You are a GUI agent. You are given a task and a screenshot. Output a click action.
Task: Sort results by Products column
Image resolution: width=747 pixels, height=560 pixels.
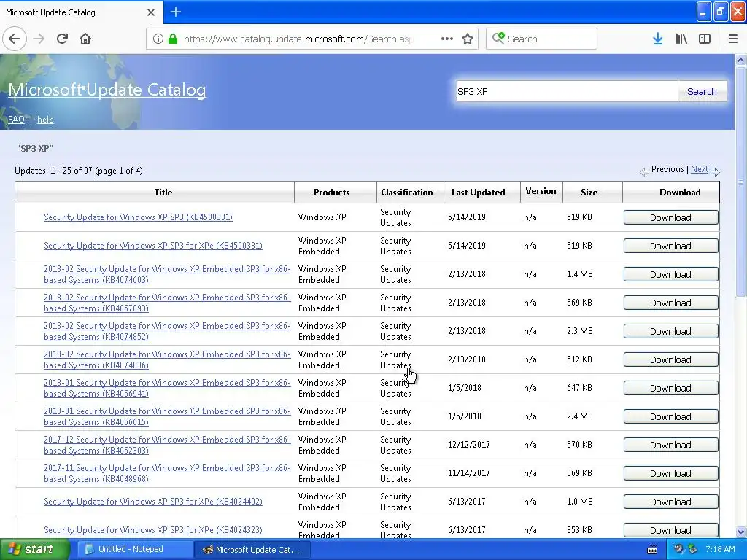point(332,192)
